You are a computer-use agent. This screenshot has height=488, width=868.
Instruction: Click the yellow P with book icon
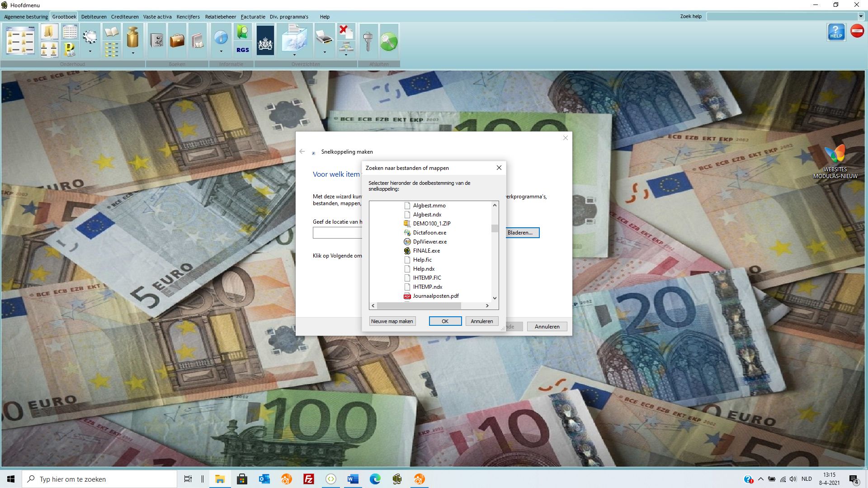70,49
